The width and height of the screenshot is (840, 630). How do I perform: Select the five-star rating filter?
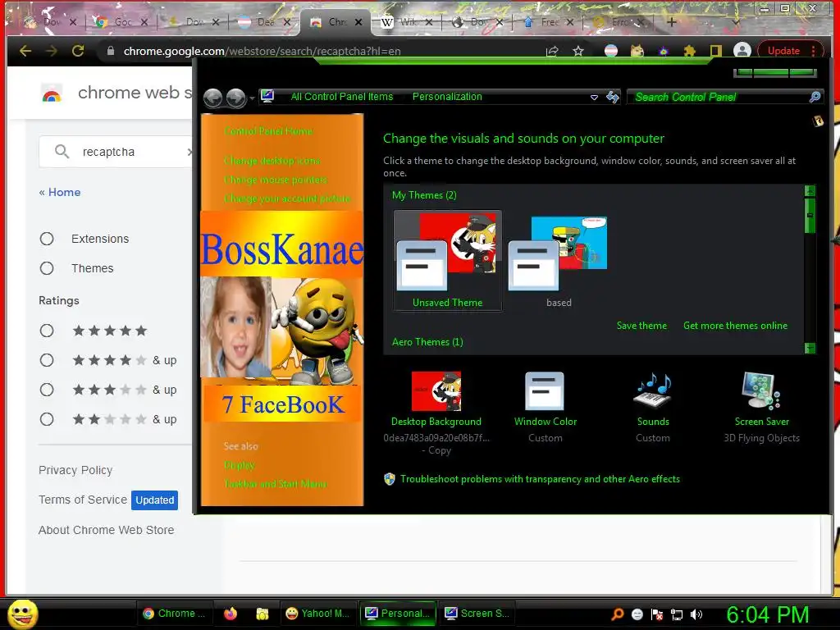[x=47, y=331]
